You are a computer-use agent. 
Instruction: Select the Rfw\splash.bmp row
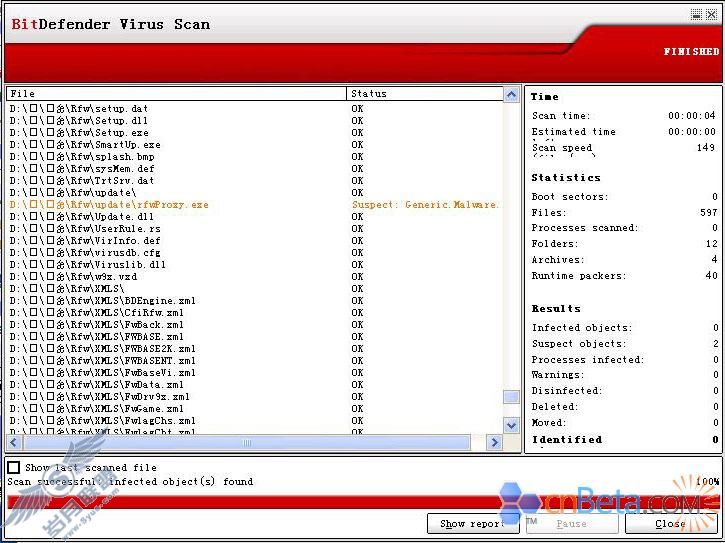pyautogui.click(x=255, y=156)
